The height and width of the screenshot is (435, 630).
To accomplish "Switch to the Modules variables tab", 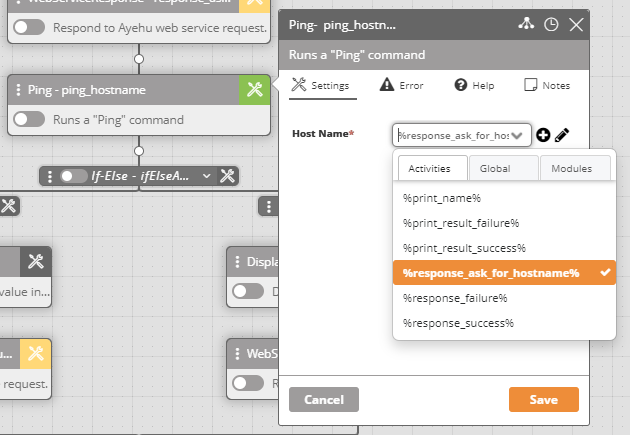I will (x=571, y=169).
